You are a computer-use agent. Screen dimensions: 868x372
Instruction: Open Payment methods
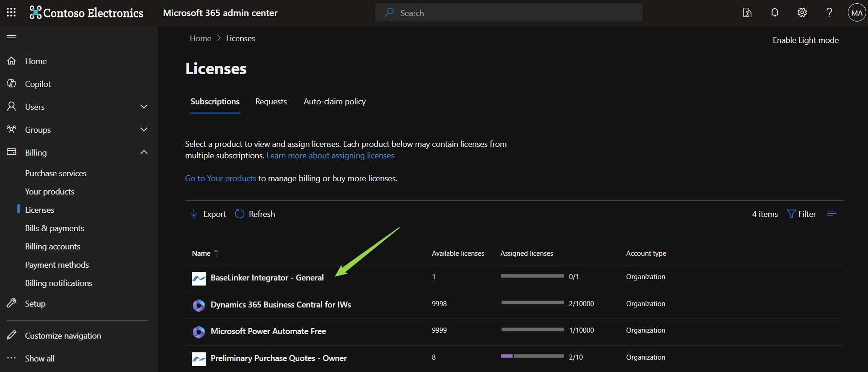pos(57,265)
